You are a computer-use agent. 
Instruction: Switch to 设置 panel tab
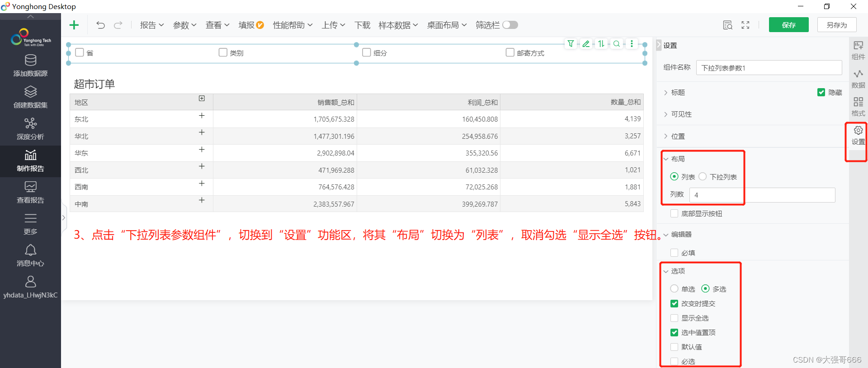click(858, 136)
